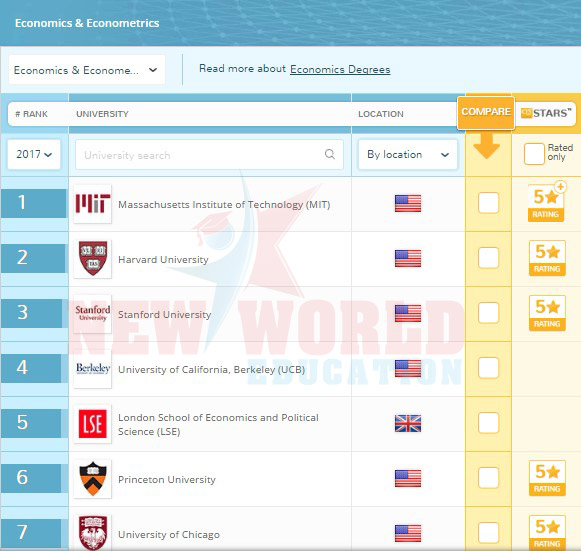Open the Economics & Econometrics subject dropdown
Image resolution: width=581 pixels, height=551 pixels.
click(x=86, y=70)
